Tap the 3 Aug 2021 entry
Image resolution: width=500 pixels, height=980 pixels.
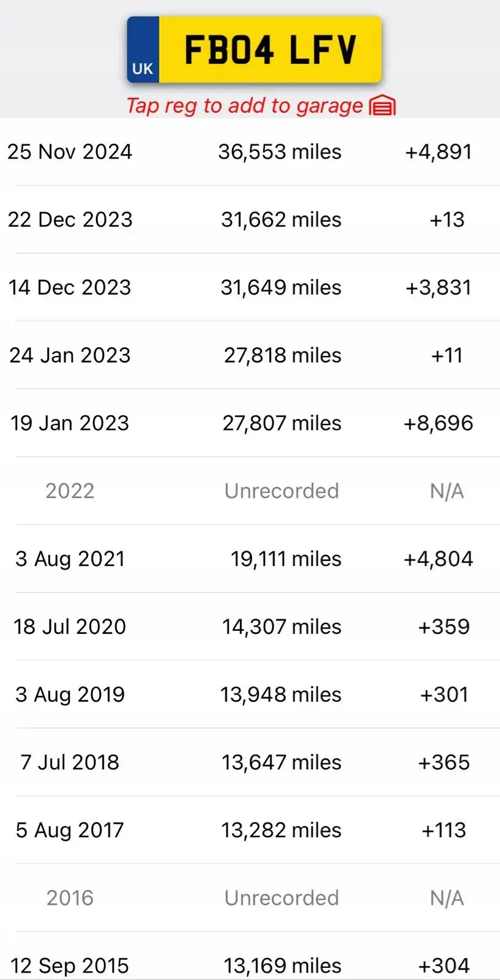(x=70, y=559)
